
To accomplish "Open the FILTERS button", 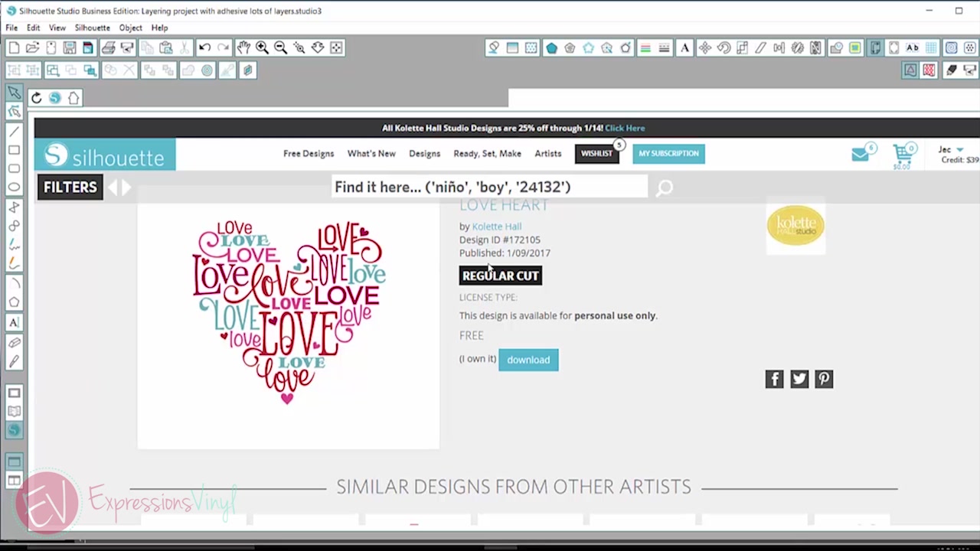I will pos(70,187).
